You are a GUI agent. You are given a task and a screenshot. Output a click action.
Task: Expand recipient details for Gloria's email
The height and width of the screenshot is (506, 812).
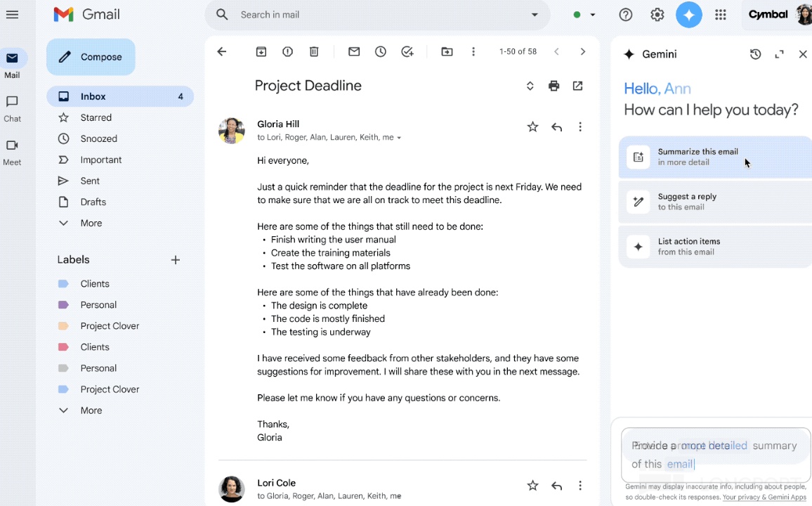[x=399, y=138]
